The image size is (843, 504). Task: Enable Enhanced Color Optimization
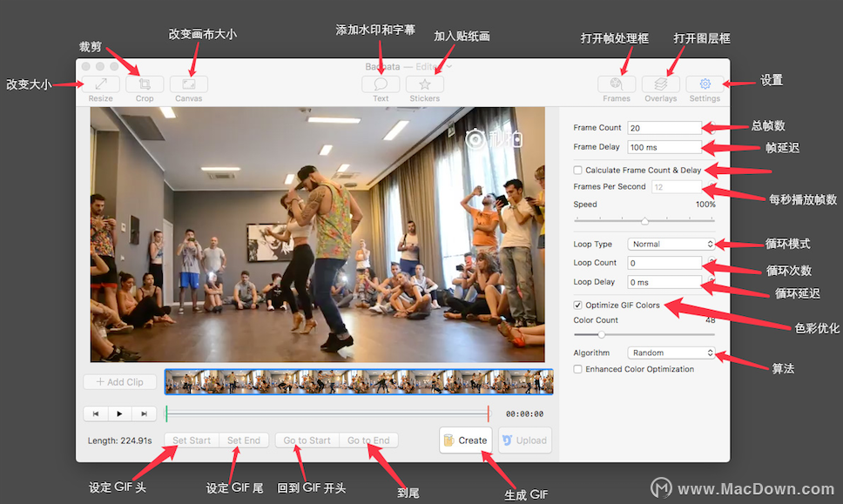tap(578, 369)
